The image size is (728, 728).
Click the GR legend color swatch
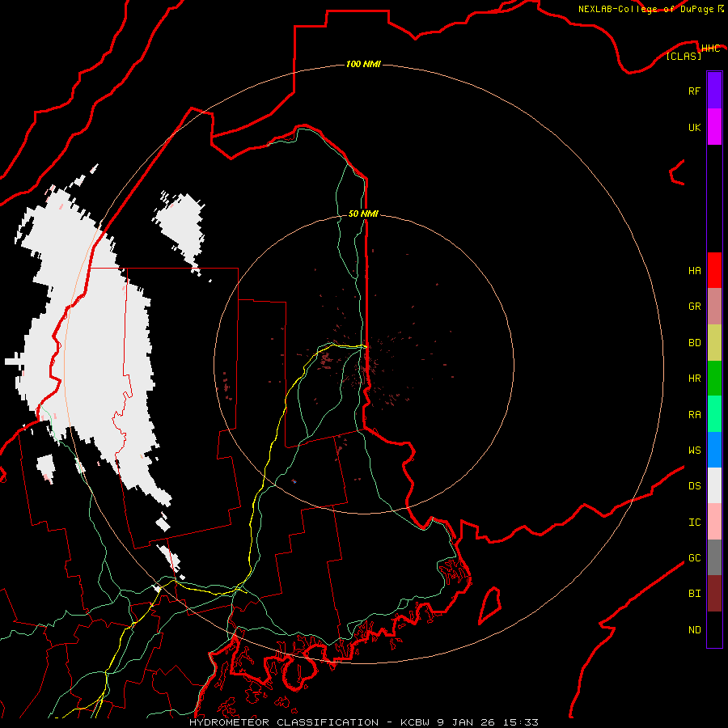click(x=714, y=307)
